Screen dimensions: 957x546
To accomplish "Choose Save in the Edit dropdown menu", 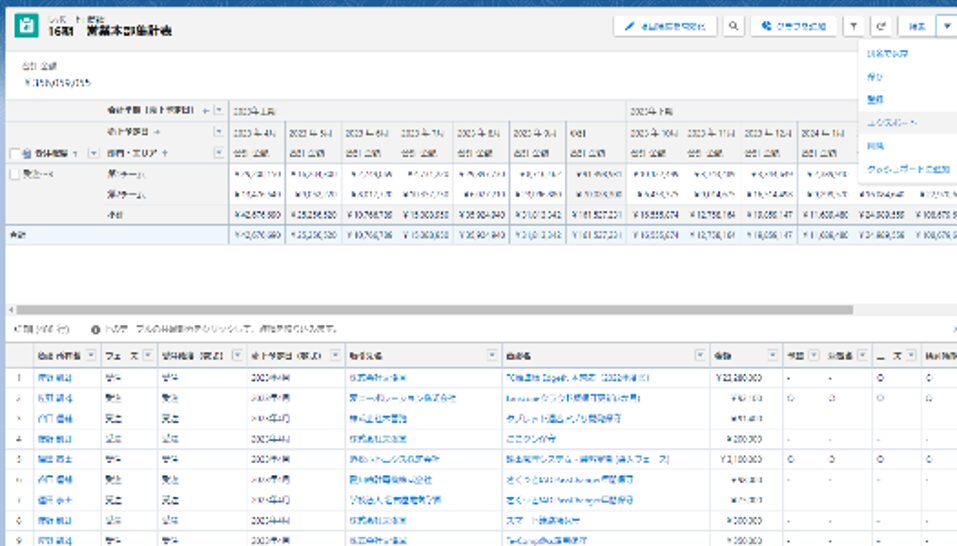I will click(875, 77).
